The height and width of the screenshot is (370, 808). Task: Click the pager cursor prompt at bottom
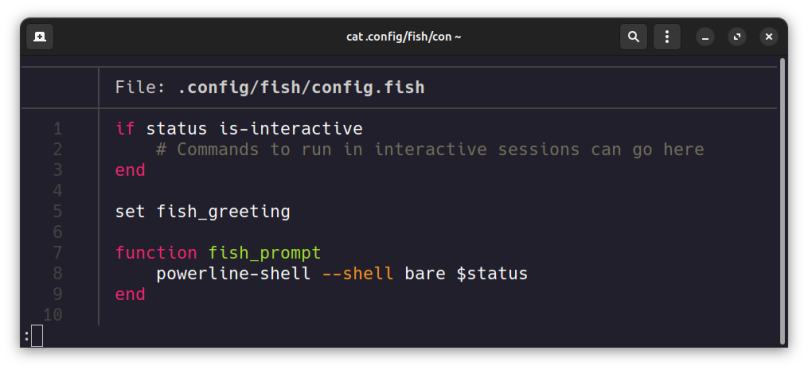tap(37, 336)
